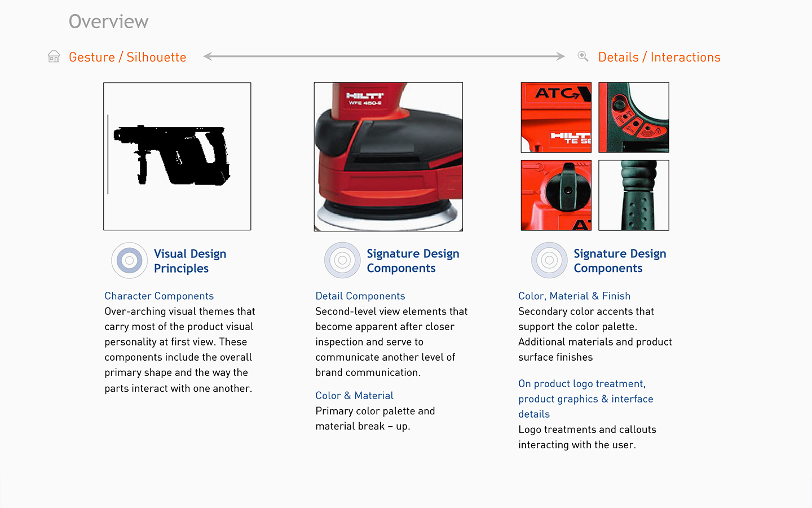
Task: Click Signature Design Components above Color, Material & Finish
Action: click(x=620, y=261)
